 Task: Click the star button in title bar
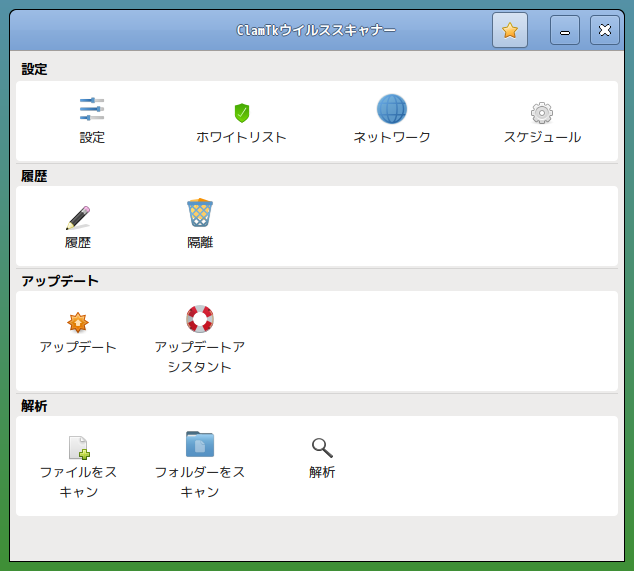509,30
